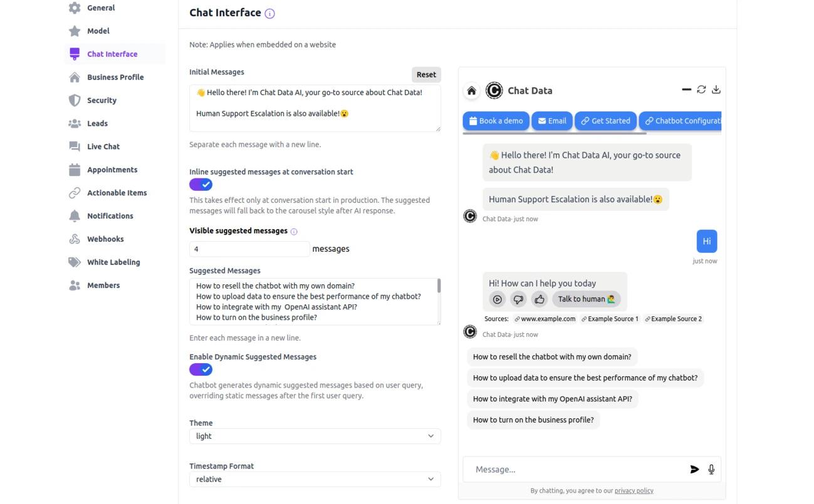Click the Reset initial messages button
Image resolution: width=814 pixels, height=504 pixels.
(x=426, y=75)
